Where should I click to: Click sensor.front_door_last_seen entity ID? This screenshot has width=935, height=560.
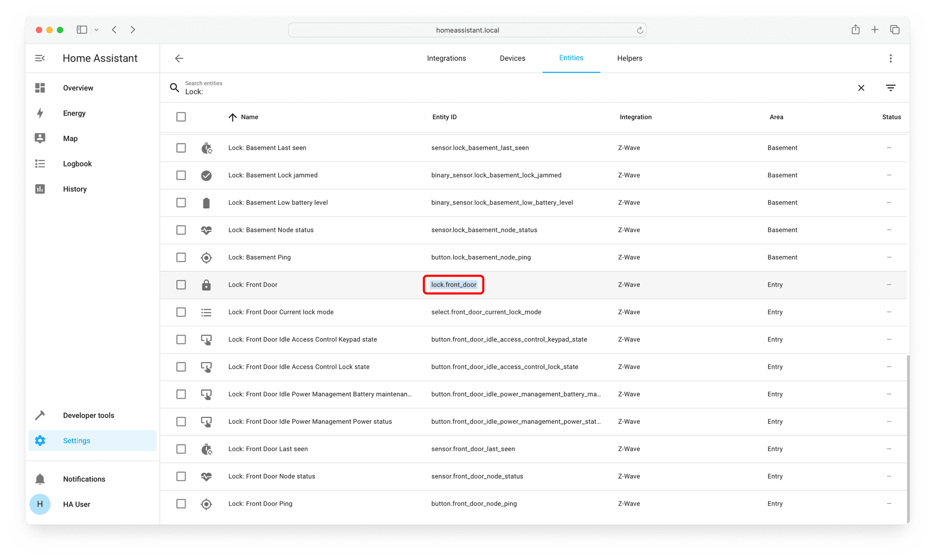(473, 449)
